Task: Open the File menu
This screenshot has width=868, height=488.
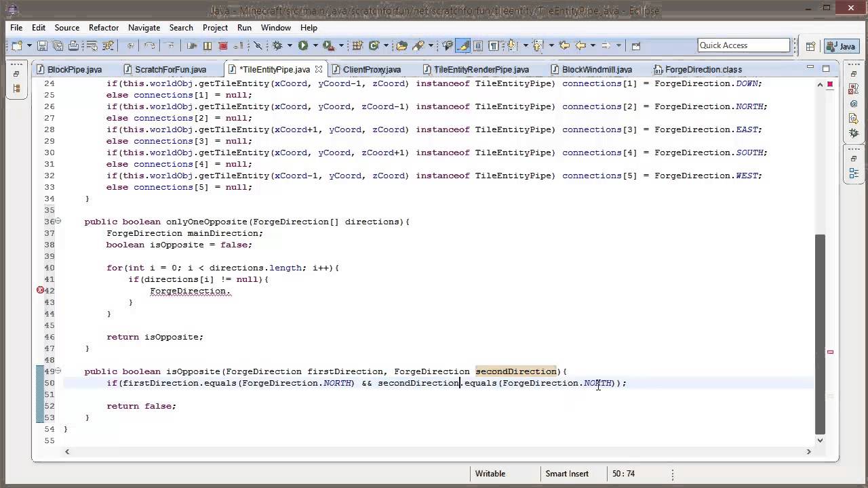Action: pyautogui.click(x=16, y=28)
